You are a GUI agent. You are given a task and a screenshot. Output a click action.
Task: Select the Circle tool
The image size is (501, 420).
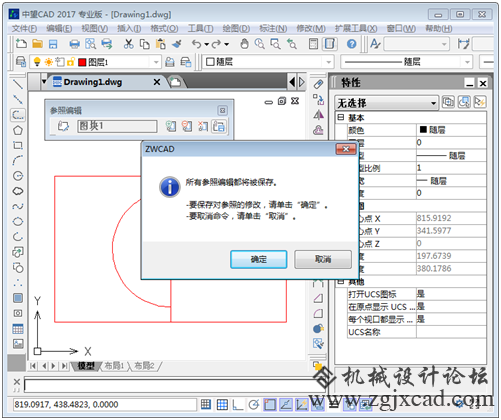(x=18, y=176)
